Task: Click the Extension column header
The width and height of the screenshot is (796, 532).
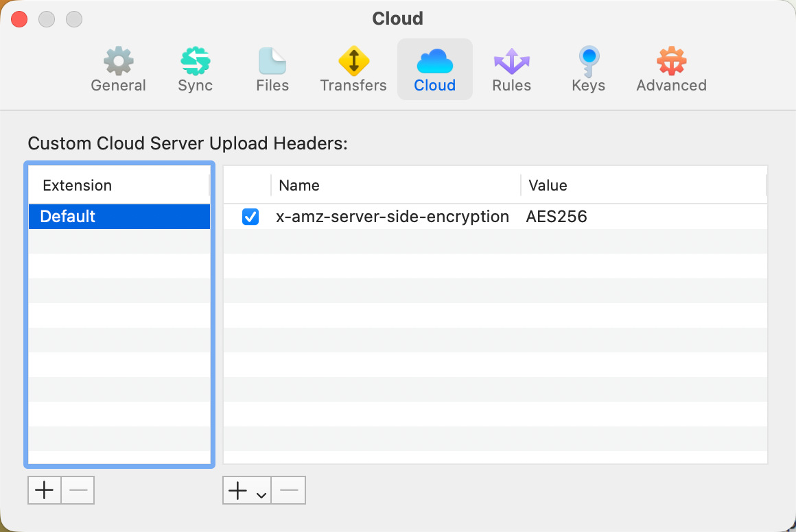Action: click(119, 185)
